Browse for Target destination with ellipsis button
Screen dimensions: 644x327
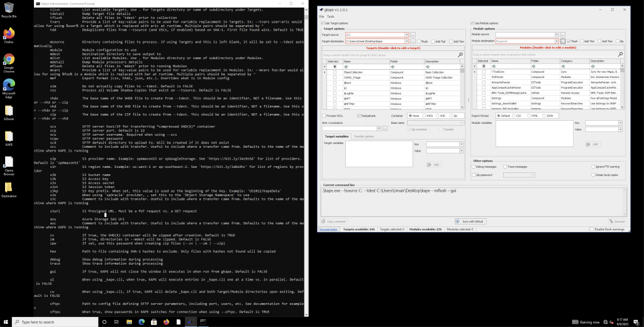pos(413,42)
